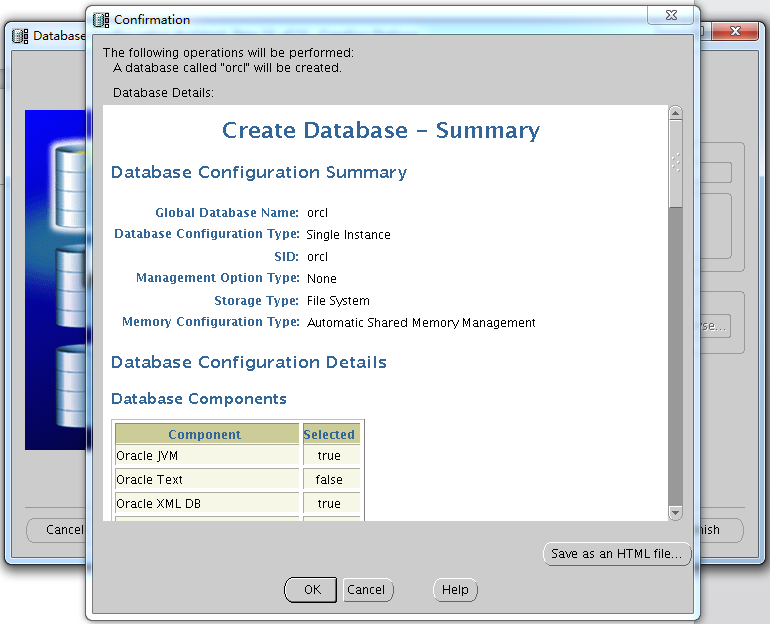Screen dimensions: 770x624
Task: Click Automatic Shared Memory Management value
Action: tap(421, 323)
